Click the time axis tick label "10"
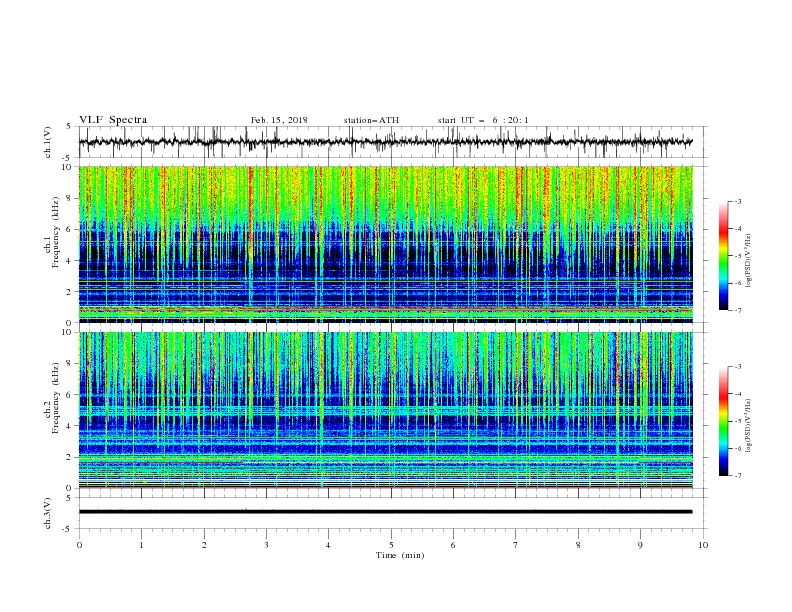Viewport: 792px width, 612px height. pyautogui.click(x=703, y=545)
